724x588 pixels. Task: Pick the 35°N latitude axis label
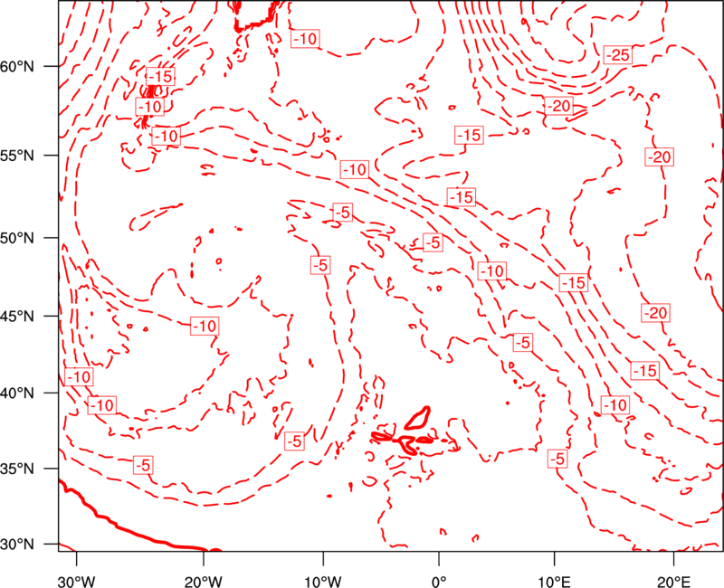pos(17,469)
